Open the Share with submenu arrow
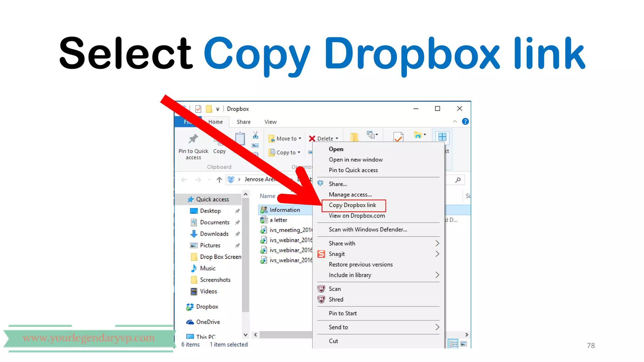The width and height of the screenshot is (644, 362). (x=437, y=243)
